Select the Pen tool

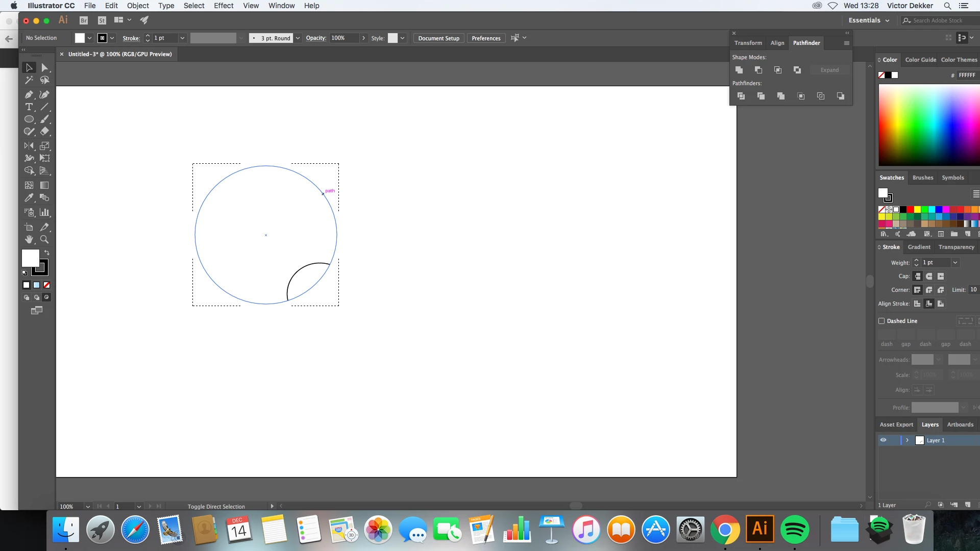pyautogui.click(x=29, y=94)
